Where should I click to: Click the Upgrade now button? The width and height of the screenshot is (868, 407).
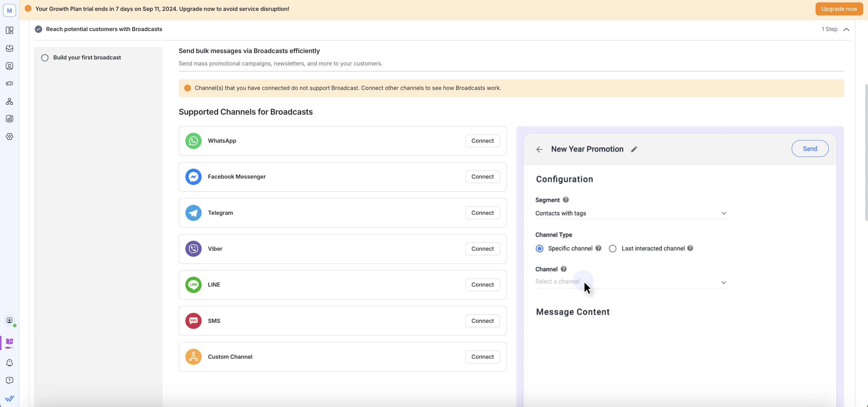(839, 9)
